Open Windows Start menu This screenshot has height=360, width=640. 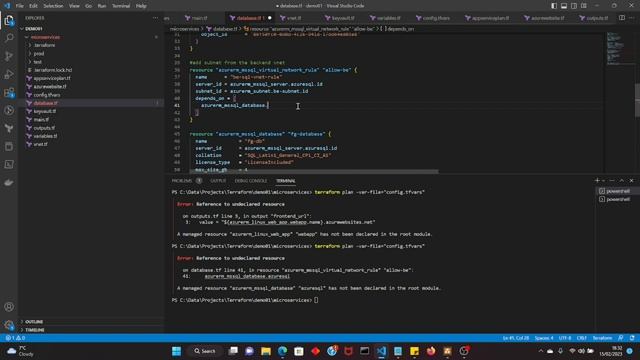[x=176, y=351]
